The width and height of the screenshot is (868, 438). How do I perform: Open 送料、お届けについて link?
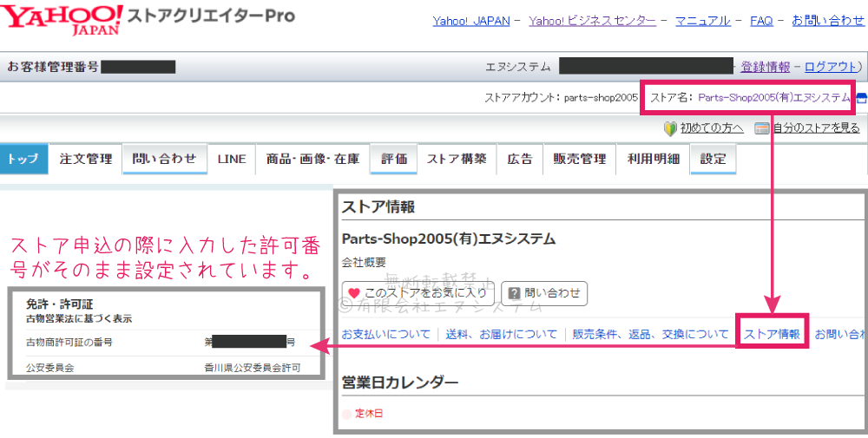tap(502, 334)
